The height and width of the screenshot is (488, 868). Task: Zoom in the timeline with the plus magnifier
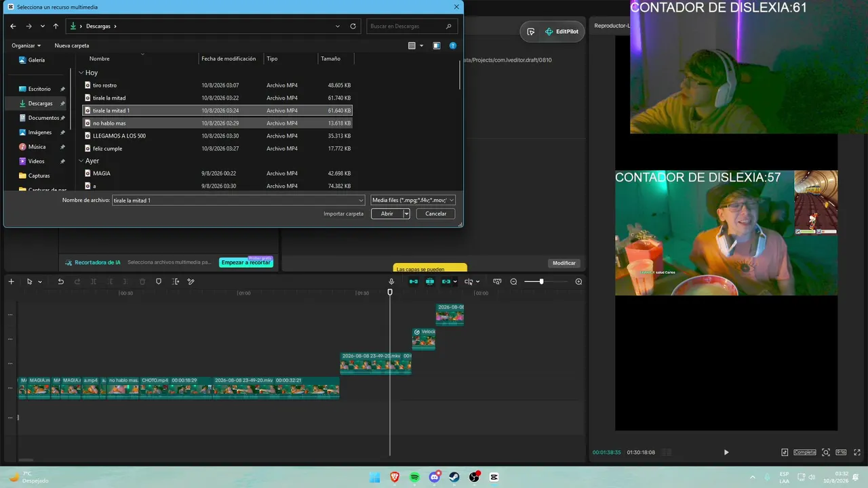click(x=578, y=281)
